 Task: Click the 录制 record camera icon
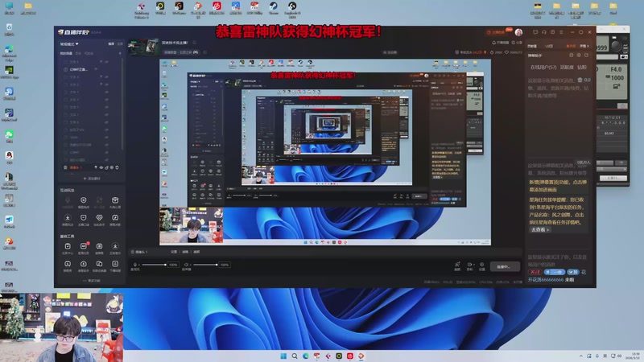click(470, 266)
